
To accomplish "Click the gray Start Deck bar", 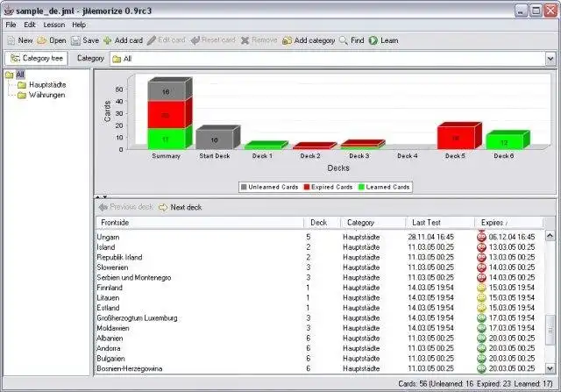I will click(217, 138).
